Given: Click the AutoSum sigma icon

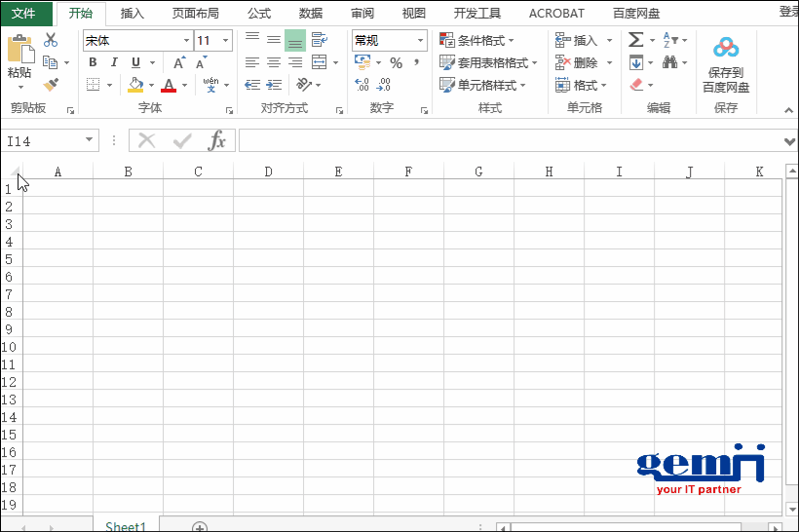Looking at the screenshot, I should click(635, 40).
